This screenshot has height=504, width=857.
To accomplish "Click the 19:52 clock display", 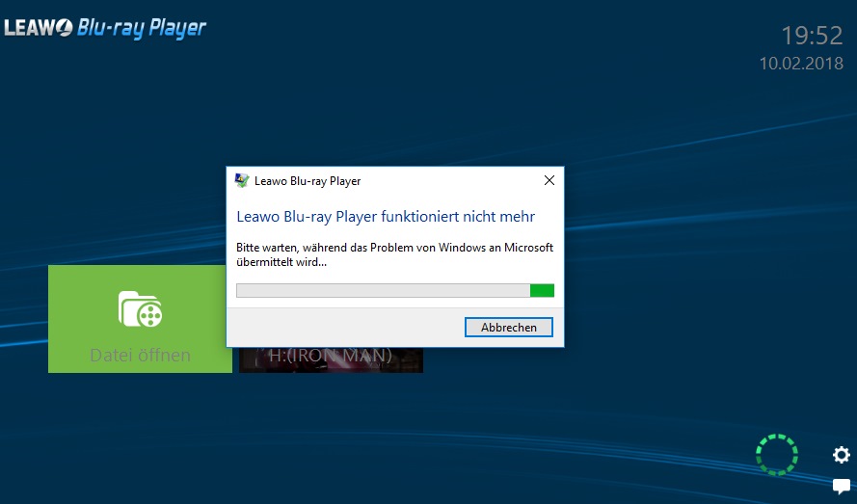I will point(812,36).
